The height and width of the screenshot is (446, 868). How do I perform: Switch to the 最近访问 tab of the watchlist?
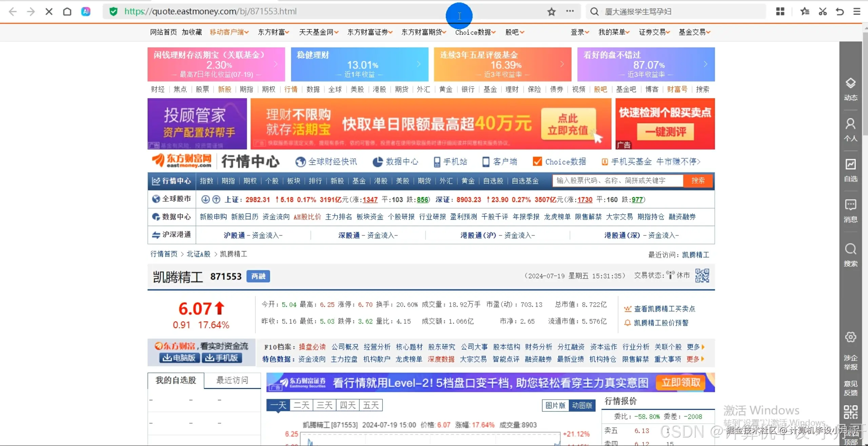pos(232,380)
